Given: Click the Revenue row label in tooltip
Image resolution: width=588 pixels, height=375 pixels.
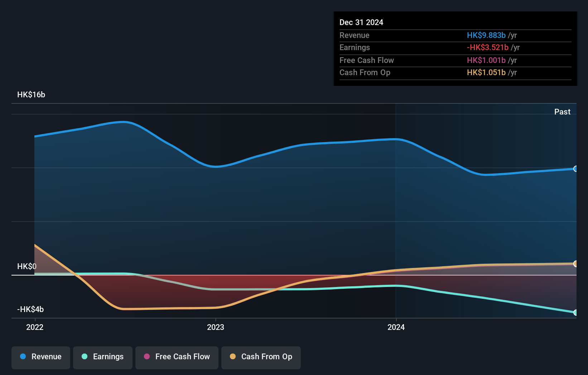Looking at the screenshot, I should tap(355, 35).
